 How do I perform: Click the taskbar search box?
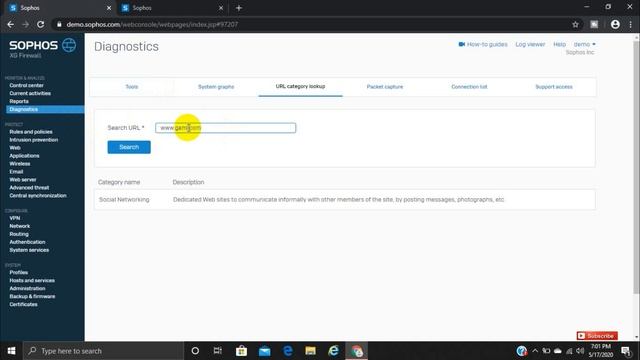[103, 351]
